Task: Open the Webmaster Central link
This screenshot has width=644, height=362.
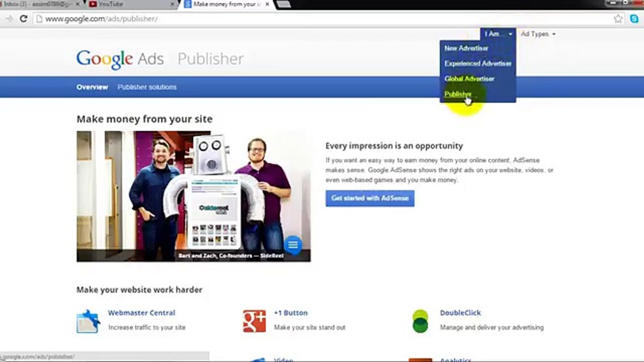Action: click(x=141, y=313)
